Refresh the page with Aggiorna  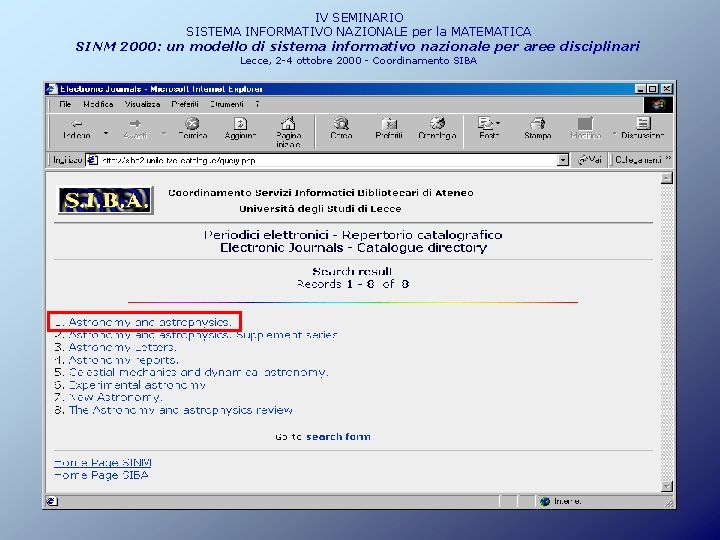coord(240,129)
